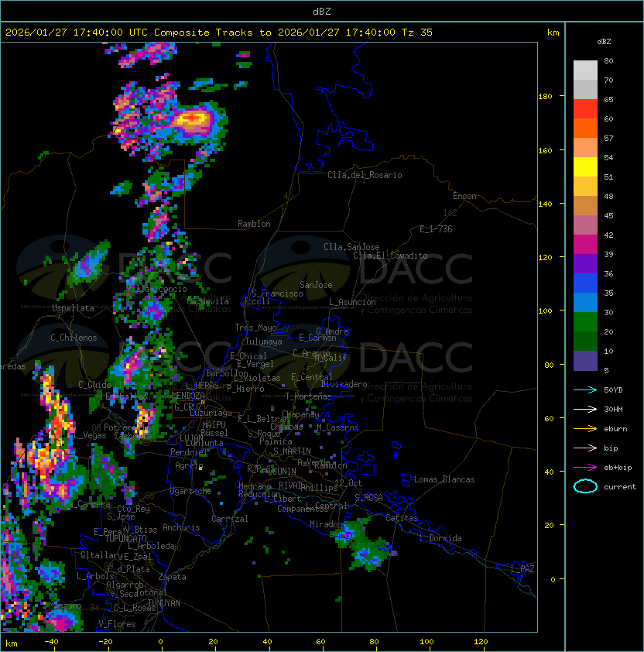Click the C_Guido label on the map
The image size is (644, 652).
click(94, 385)
